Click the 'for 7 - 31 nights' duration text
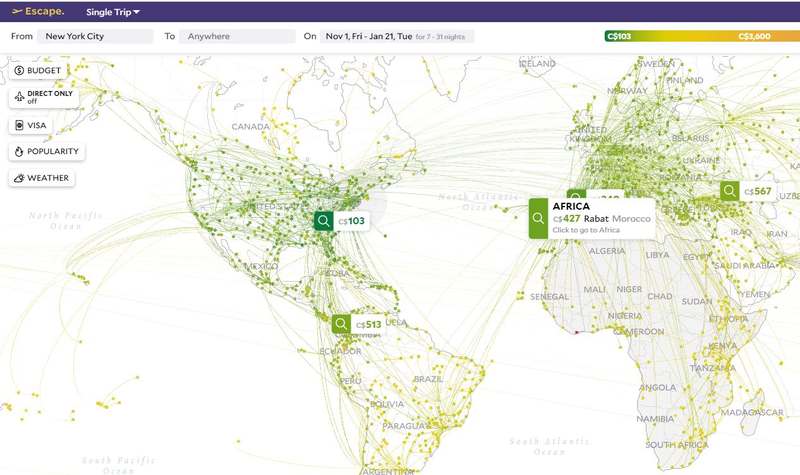The height and width of the screenshot is (475, 800). click(440, 37)
